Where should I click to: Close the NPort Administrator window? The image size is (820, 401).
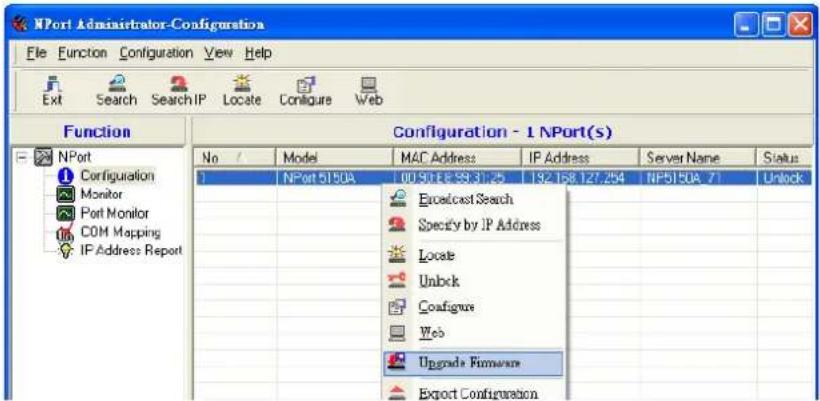tap(801, 25)
